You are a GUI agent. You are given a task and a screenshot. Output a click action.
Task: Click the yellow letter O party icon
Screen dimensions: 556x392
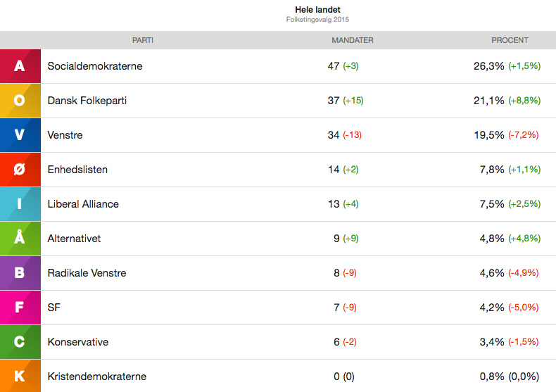point(20,101)
